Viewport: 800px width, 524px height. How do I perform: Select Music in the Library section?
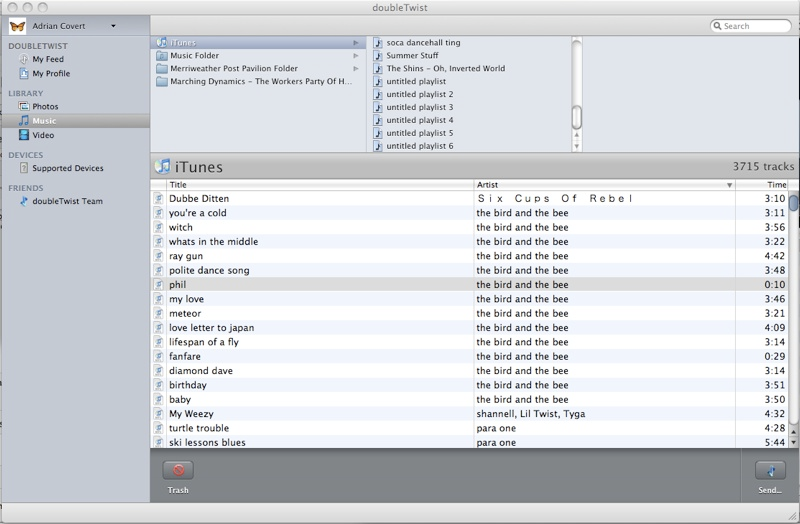[76, 121]
